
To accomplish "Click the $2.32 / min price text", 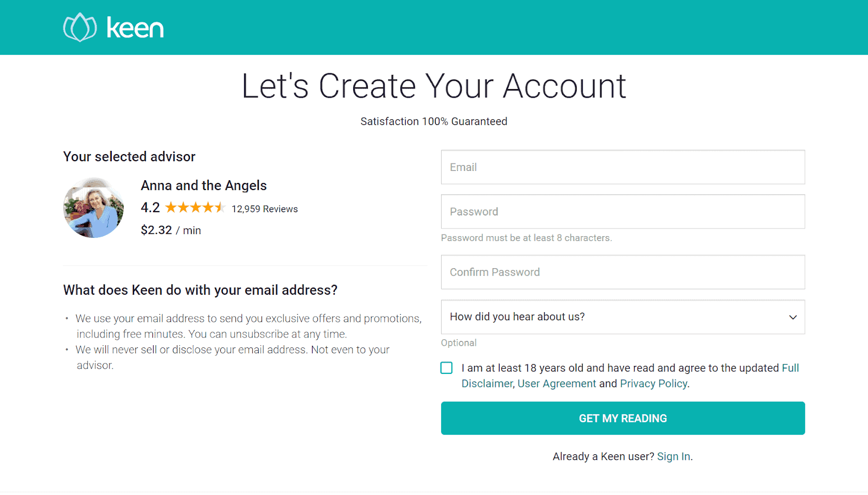I will (x=171, y=230).
